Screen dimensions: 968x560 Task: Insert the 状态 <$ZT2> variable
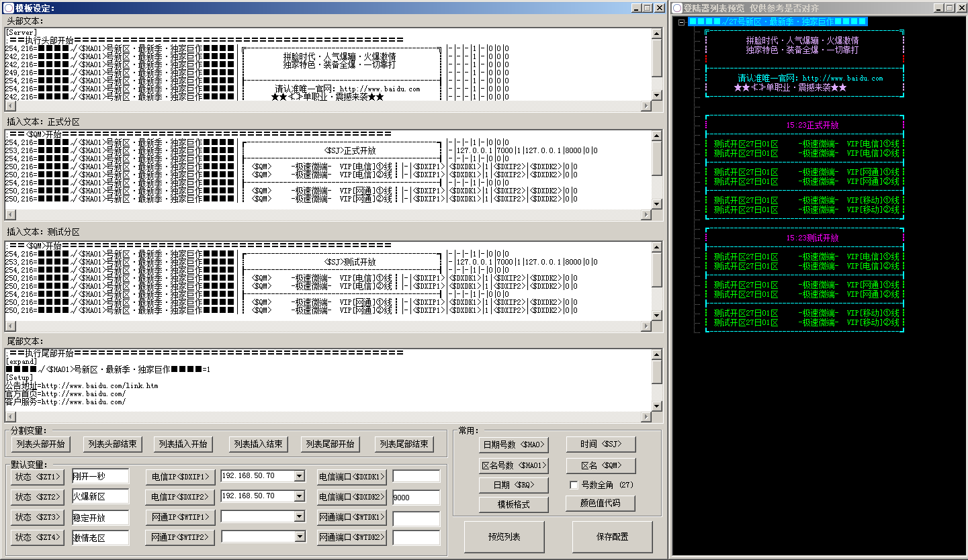point(38,497)
